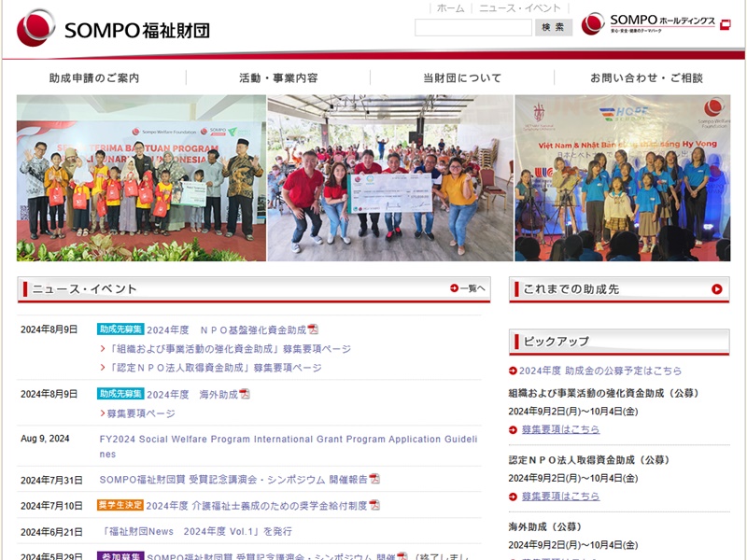
Task: Open PDF icon next to 海外助成 news item
Action: (x=245, y=394)
